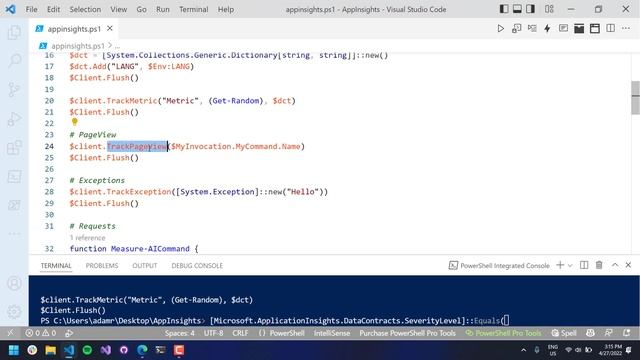
Task: Click green PowerShell Pro Tools status item
Action: [x=503, y=333]
